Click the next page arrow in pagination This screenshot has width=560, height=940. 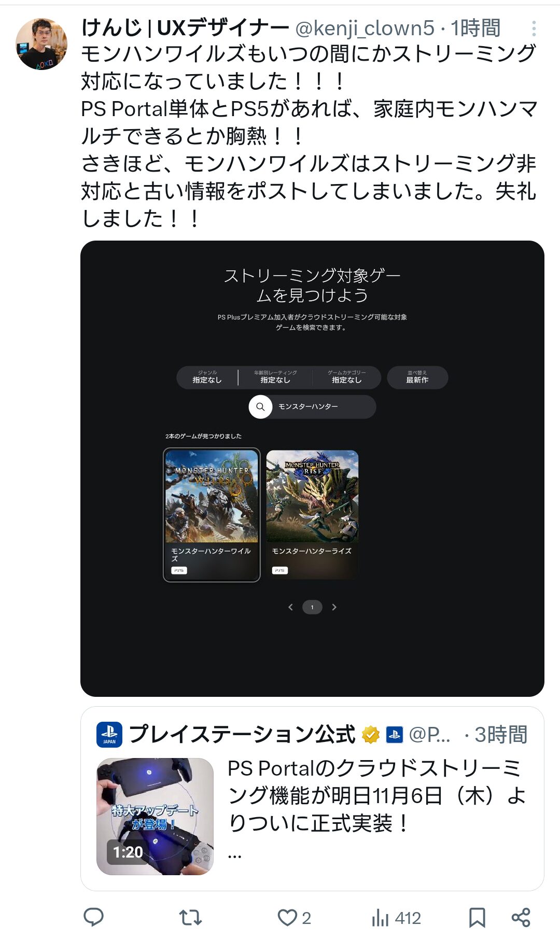click(334, 607)
